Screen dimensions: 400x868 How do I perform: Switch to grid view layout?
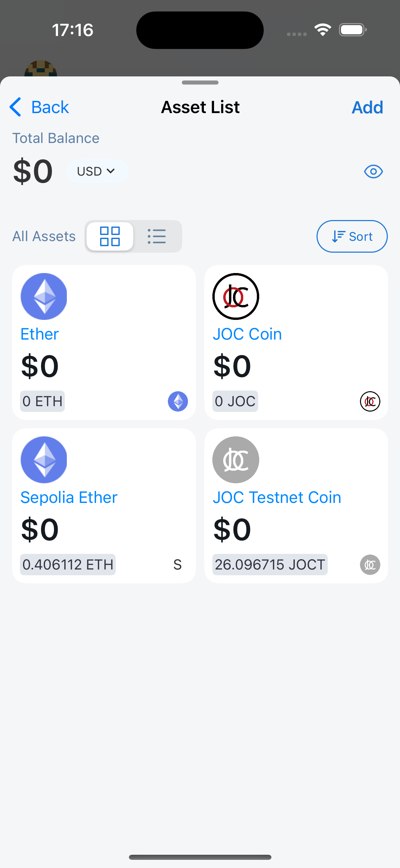click(x=110, y=236)
